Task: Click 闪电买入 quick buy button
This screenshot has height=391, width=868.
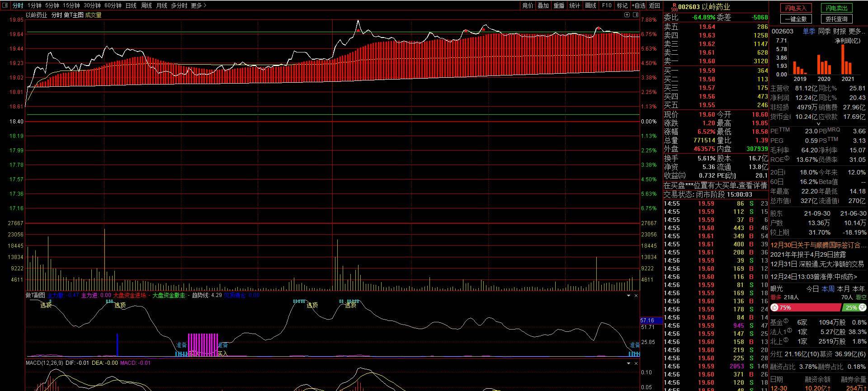Action: tap(796, 8)
